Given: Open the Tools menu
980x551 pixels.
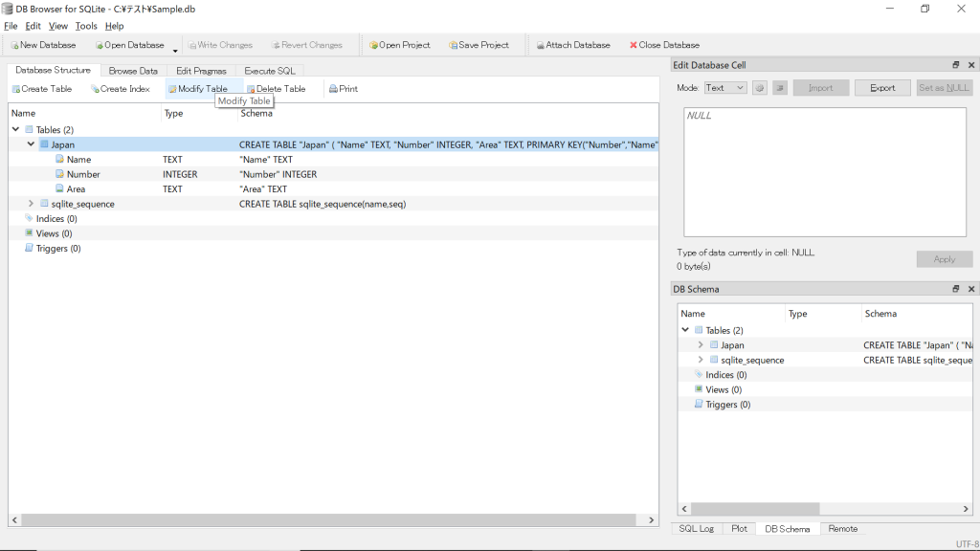Looking at the screenshot, I should 86,26.
